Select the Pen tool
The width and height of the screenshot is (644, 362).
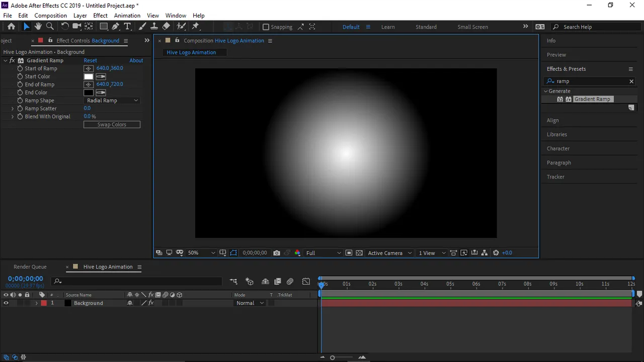(x=116, y=27)
